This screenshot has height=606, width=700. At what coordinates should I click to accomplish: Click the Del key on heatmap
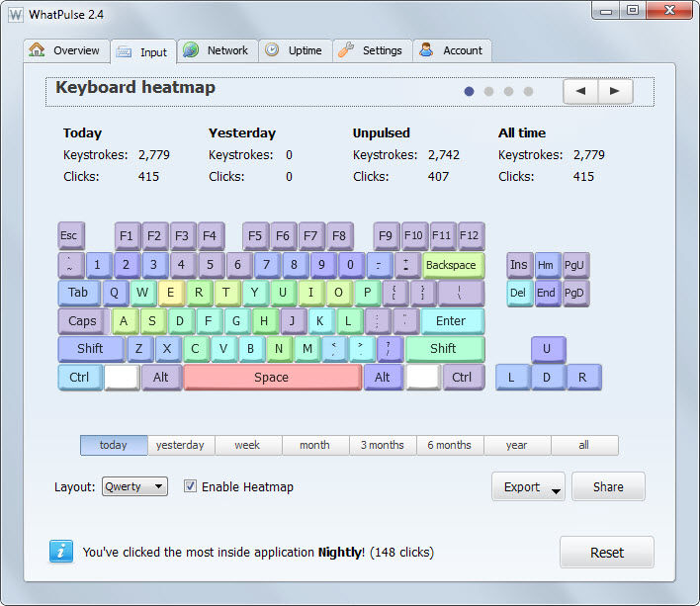coord(520,293)
